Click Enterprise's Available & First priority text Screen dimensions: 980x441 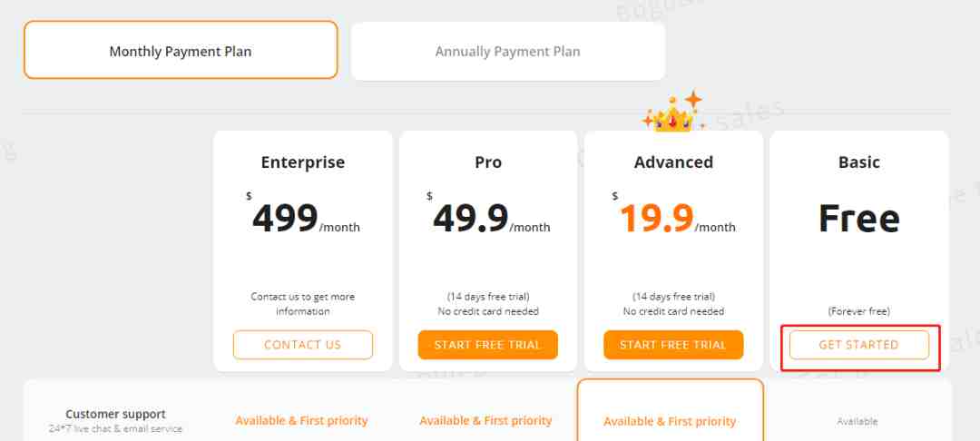pyautogui.click(x=302, y=421)
